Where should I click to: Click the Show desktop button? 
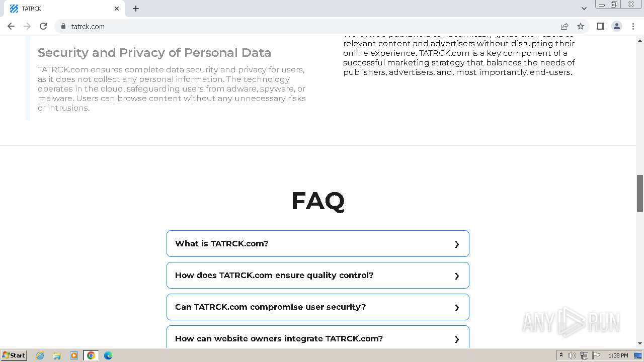638,355
